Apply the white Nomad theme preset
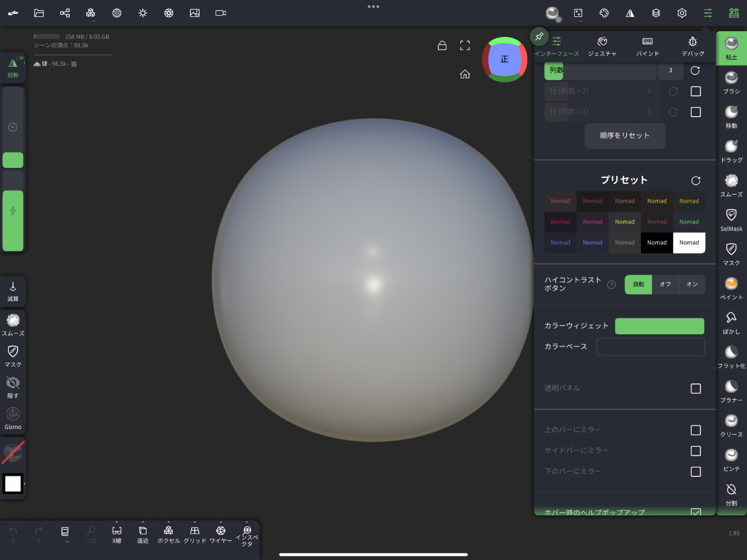This screenshot has width=747, height=560. pos(689,243)
